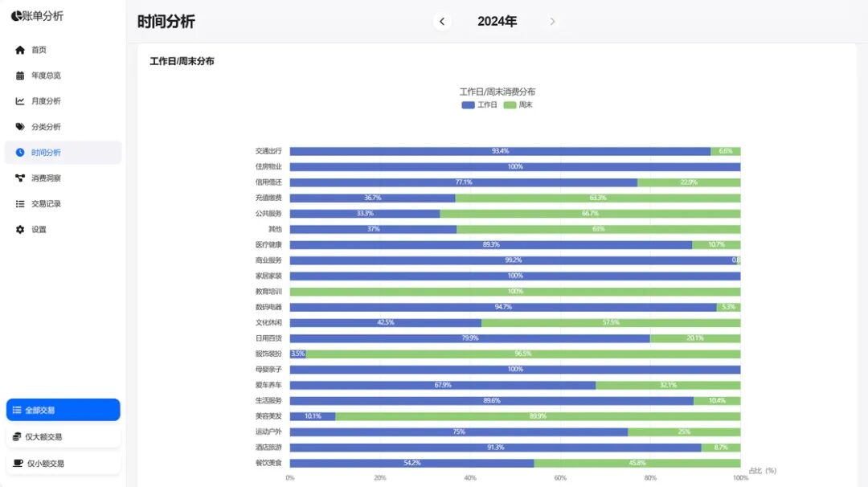Click the nodes icon beside 消费洞察

(20, 178)
